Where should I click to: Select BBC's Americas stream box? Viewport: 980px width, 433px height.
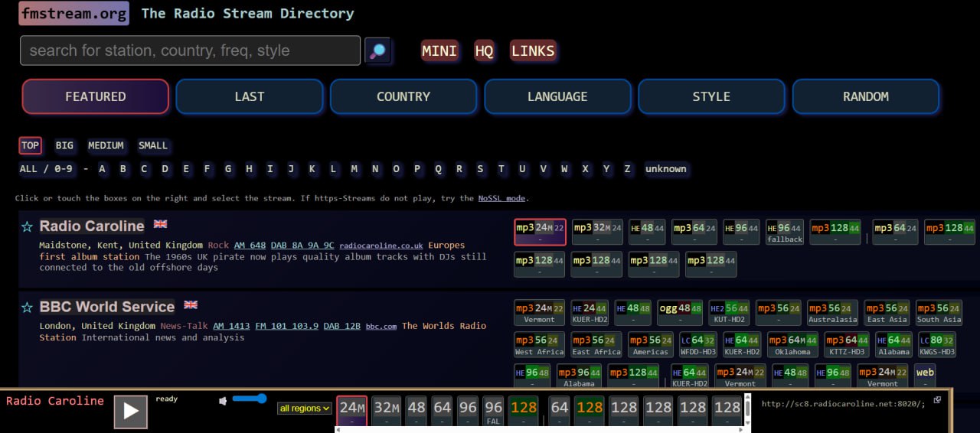coord(651,344)
